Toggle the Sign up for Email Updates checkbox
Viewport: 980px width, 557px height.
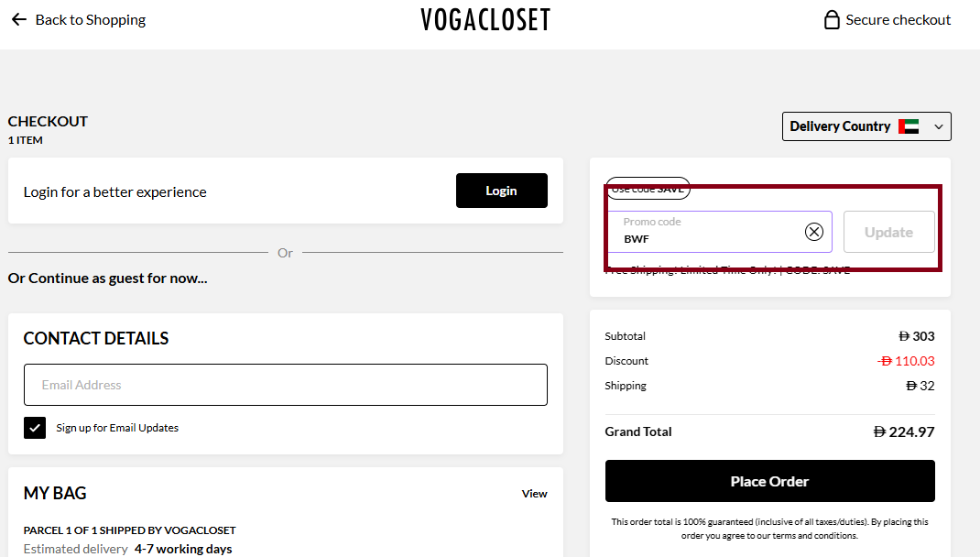coord(34,427)
